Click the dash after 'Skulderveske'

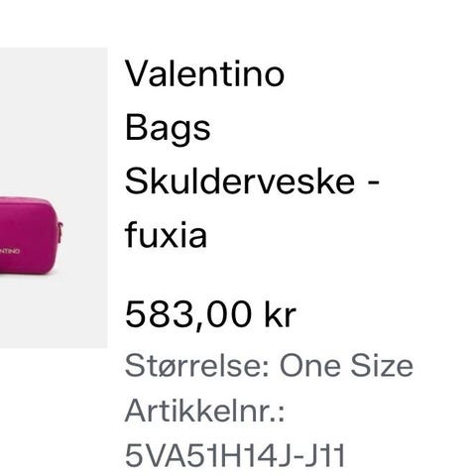point(373,182)
